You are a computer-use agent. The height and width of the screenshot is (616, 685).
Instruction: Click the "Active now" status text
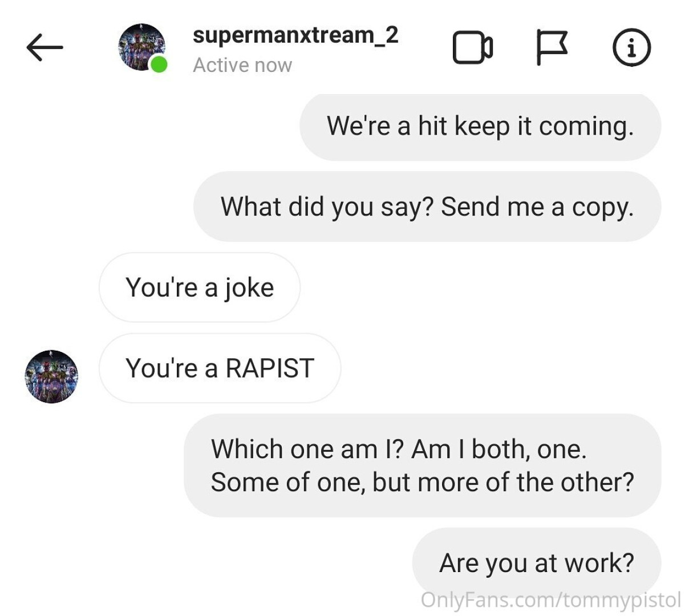click(x=242, y=66)
